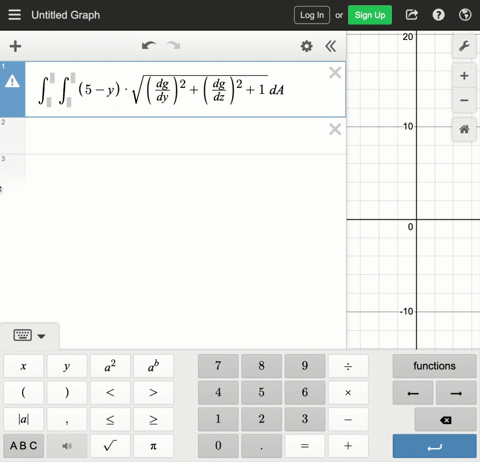Insert the less-than symbol
Viewport: 480px width, 462px height.
[x=110, y=393]
